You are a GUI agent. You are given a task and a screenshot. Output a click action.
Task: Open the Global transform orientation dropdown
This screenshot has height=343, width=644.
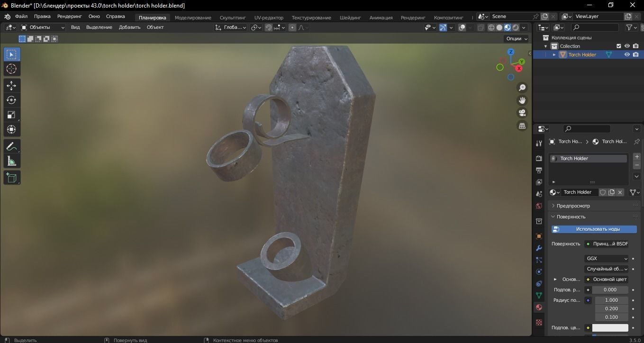click(231, 27)
